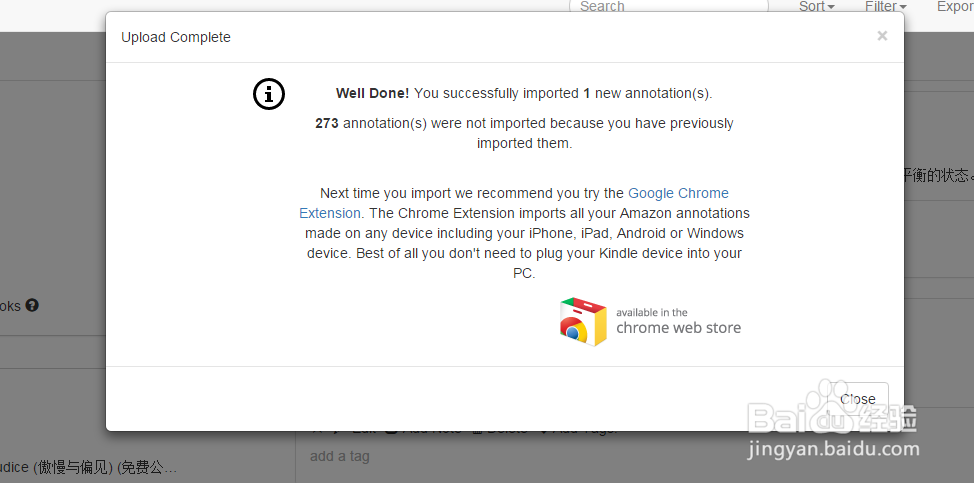Click the 'add a tag' field
The width and height of the screenshot is (974, 483).
click(x=340, y=456)
